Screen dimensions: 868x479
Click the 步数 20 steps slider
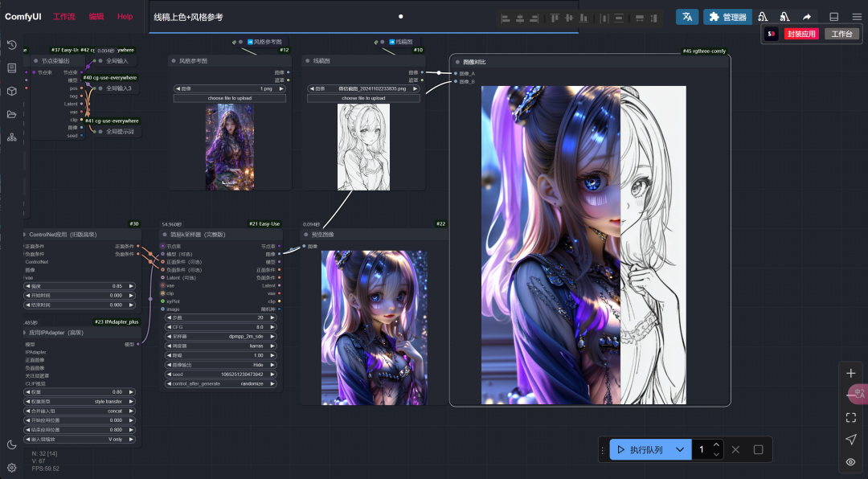[222, 317]
